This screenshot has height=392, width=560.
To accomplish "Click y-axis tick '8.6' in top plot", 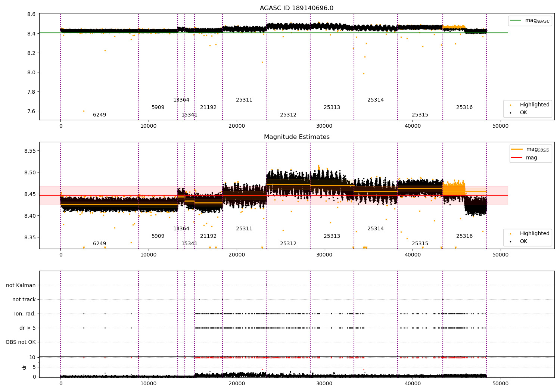I will coord(31,14).
